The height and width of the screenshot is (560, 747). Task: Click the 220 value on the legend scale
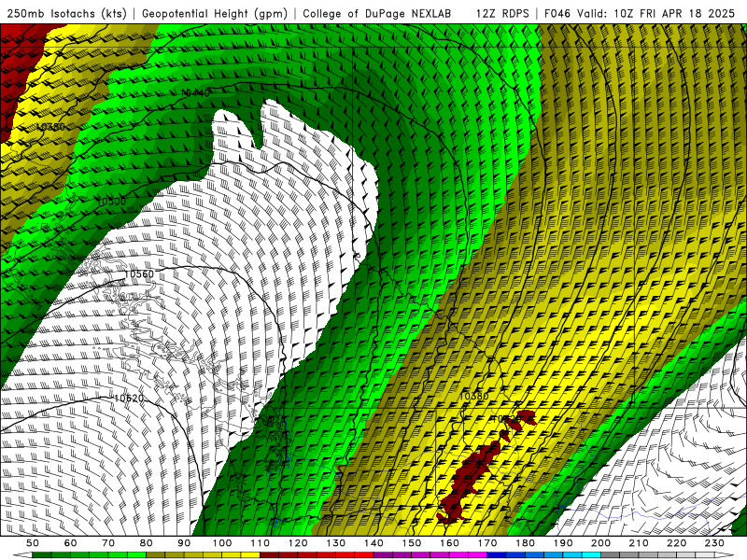tap(676, 543)
